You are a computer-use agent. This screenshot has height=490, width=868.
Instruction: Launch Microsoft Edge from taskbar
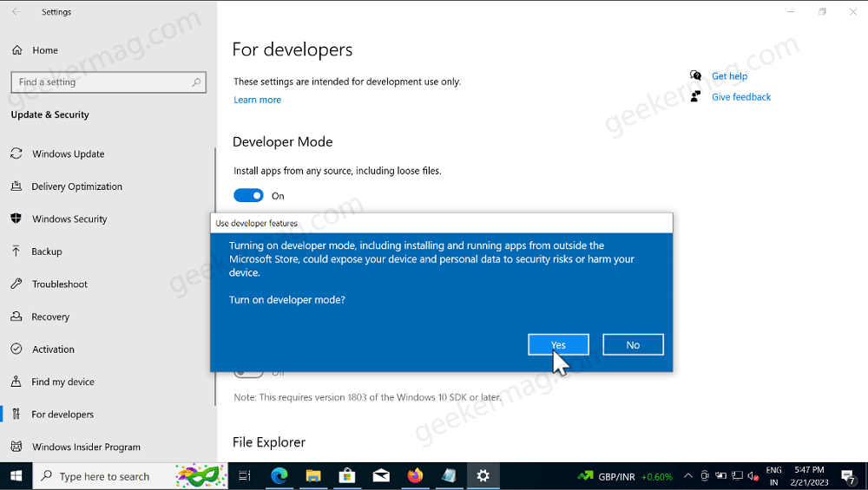(x=279, y=475)
